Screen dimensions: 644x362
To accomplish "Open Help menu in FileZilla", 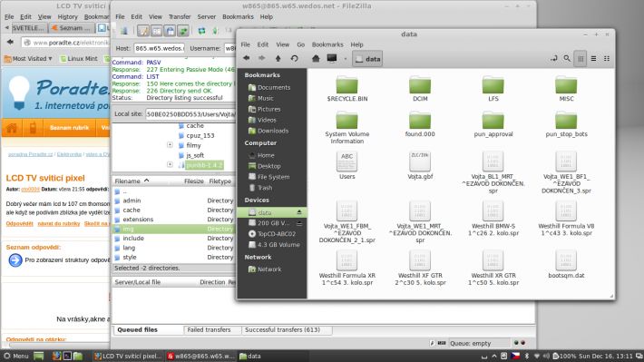I will [x=266, y=17].
